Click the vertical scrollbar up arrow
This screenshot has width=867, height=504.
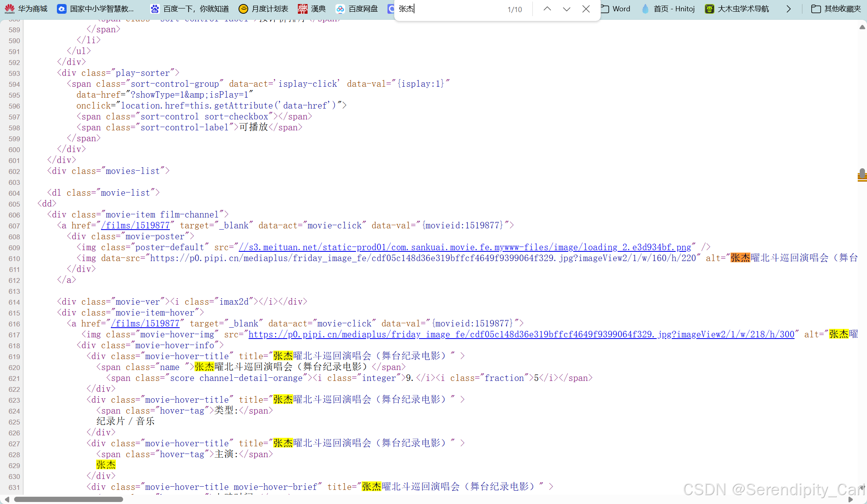pos(862,27)
